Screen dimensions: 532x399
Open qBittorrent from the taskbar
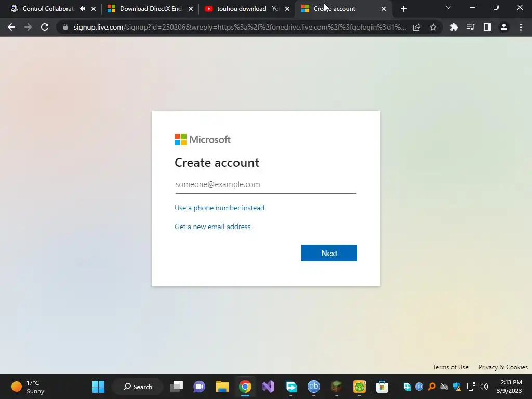click(x=314, y=387)
